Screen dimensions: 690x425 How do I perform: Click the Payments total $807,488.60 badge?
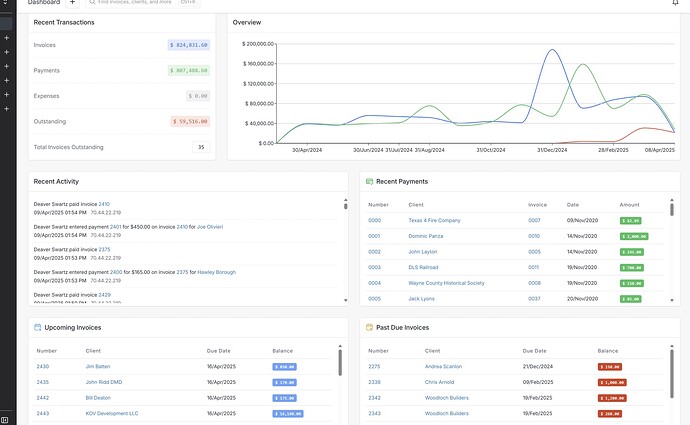click(x=189, y=70)
